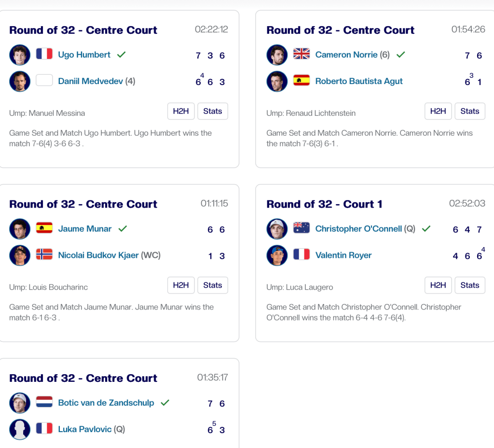Go to Christopher O'Connell's profile page

point(358,229)
